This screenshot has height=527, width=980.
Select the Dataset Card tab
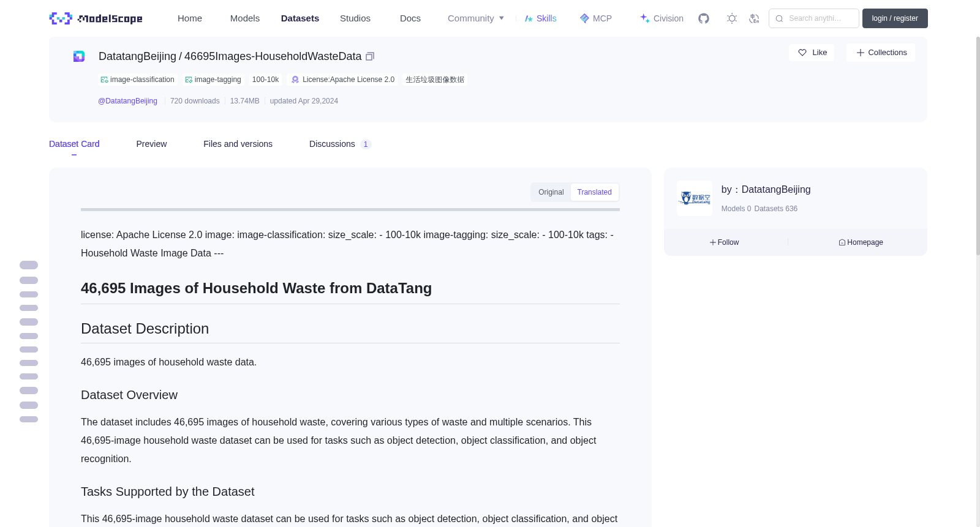pos(74,144)
